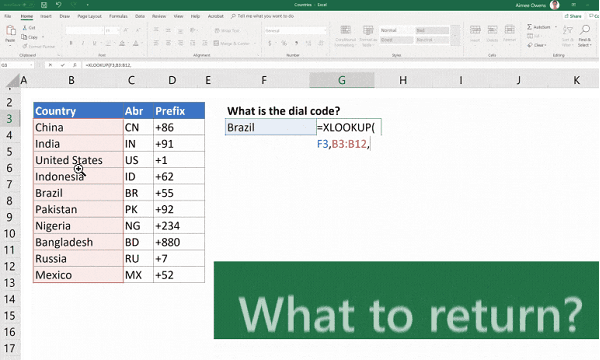Click the Accounting dollar format icon
The width and height of the screenshot is (600, 360).
coord(270,43)
